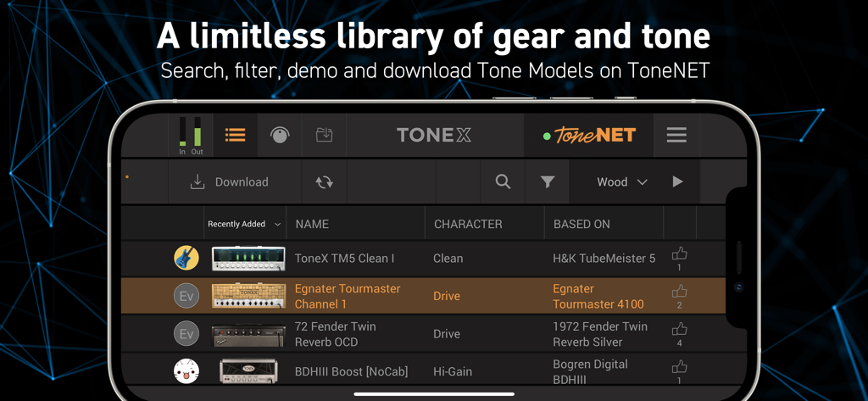Sort by NAME column header
868x401 pixels.
click(x=312, y=225)
